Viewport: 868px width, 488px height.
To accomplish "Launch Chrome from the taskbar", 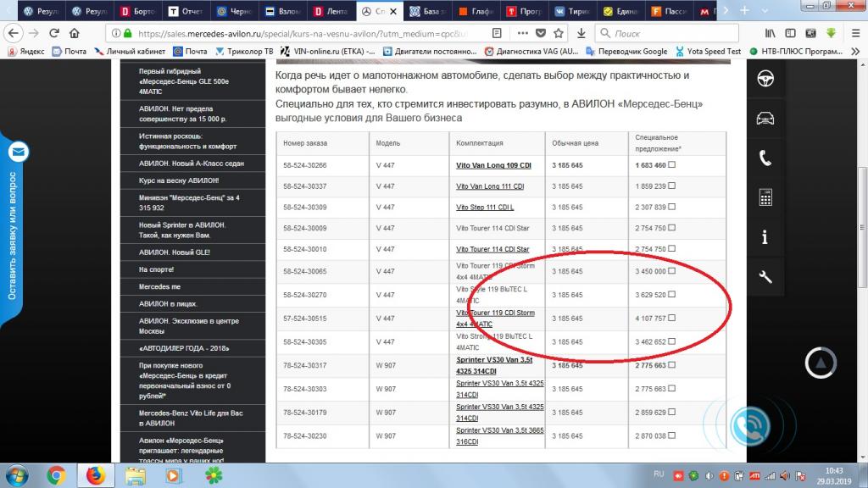I will 56,476.
